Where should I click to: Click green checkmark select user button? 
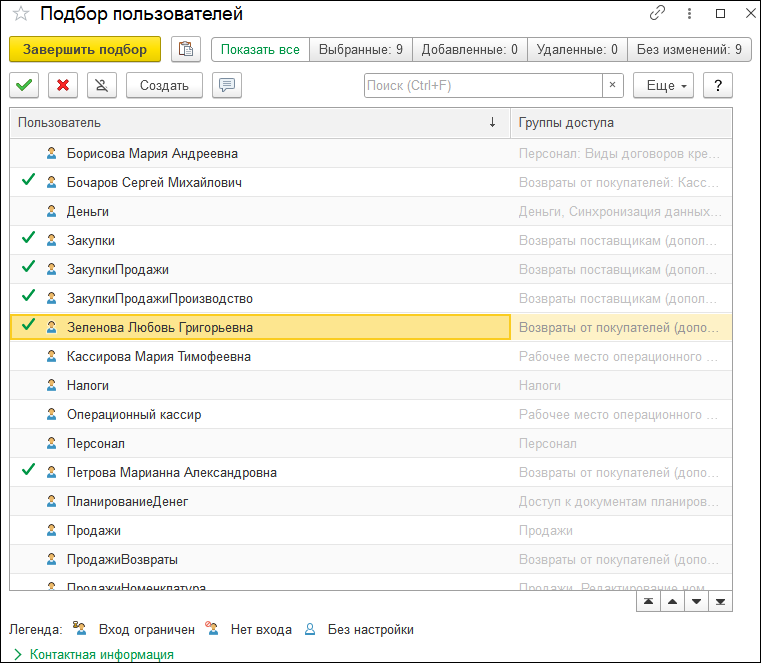click(24, 85)
